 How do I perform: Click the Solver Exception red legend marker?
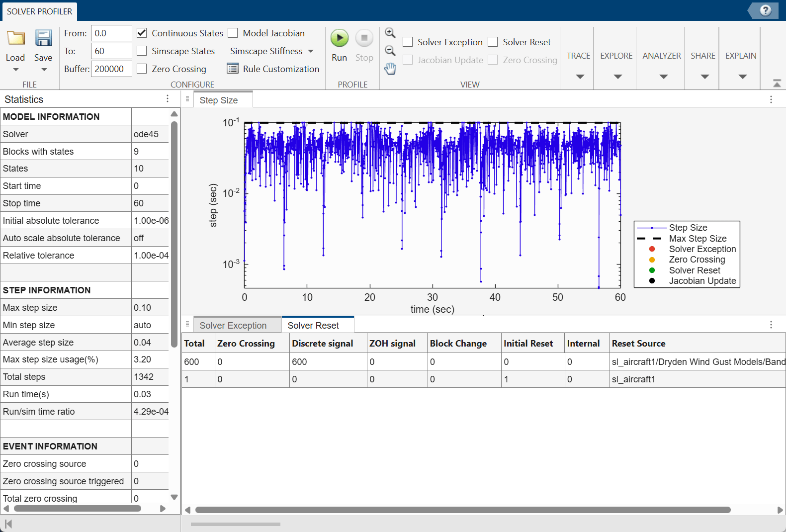[x=652, y=249]
